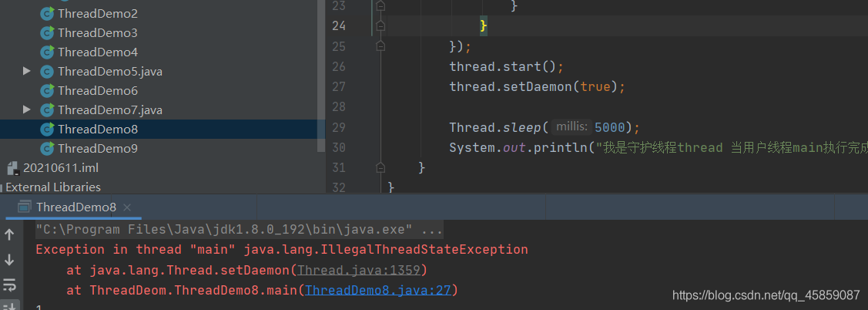Image resolution: width=868 pixels, height=310 pixels.
Task: Select ThreadDemo5.java file
Action: (109, 72)
